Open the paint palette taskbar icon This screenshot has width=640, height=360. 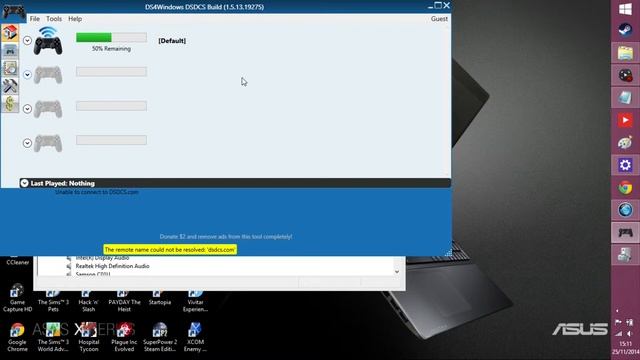pos(625,143)
